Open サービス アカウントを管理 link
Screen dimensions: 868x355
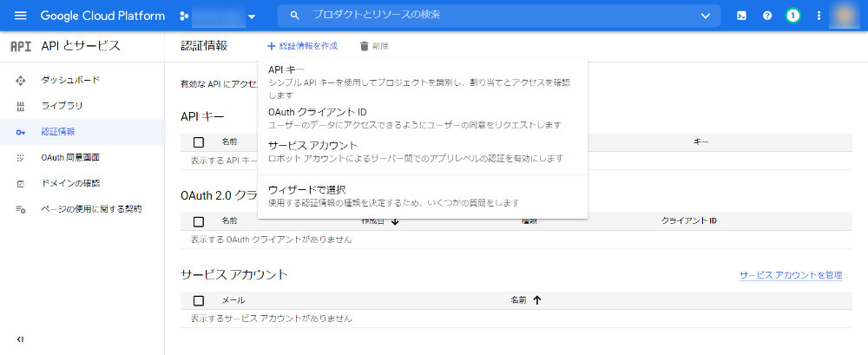791,274
